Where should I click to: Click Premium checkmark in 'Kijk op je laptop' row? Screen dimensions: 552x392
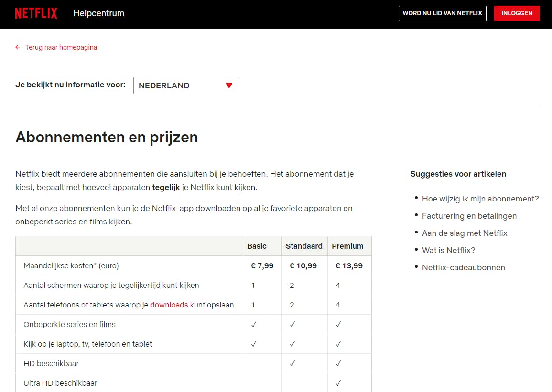(x=338, y=344)
